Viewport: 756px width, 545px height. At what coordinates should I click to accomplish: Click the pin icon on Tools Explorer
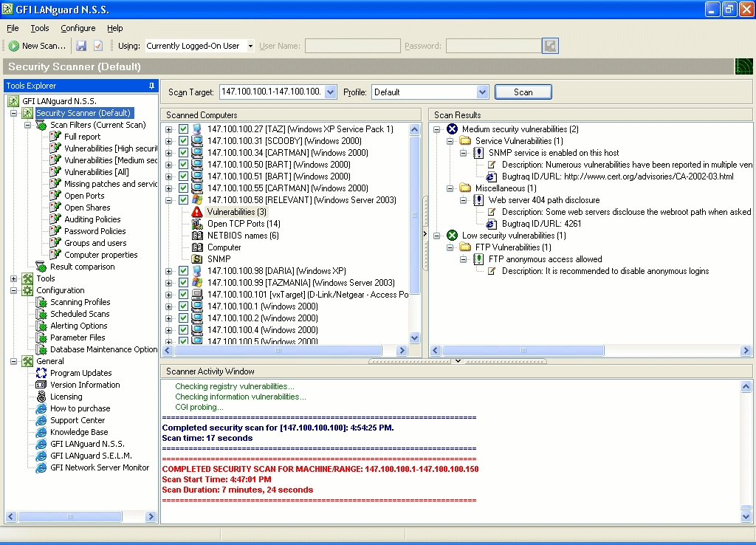pyautogui.click(x=151, y=86)
